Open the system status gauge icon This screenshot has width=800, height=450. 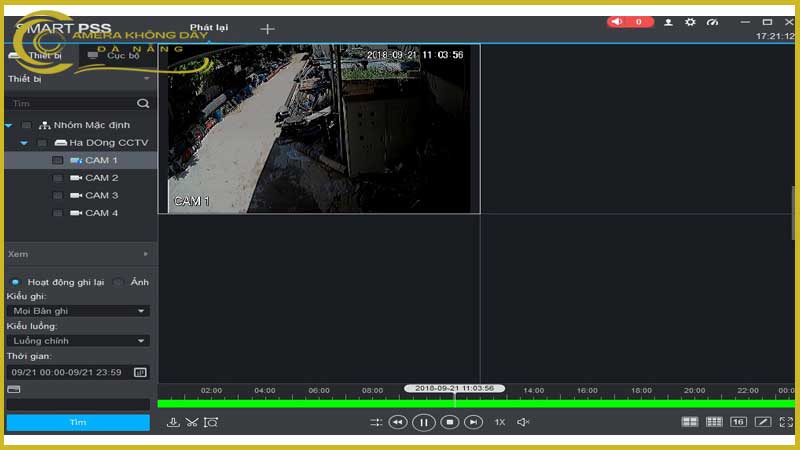pyautogui.click(x=712, y=22)
